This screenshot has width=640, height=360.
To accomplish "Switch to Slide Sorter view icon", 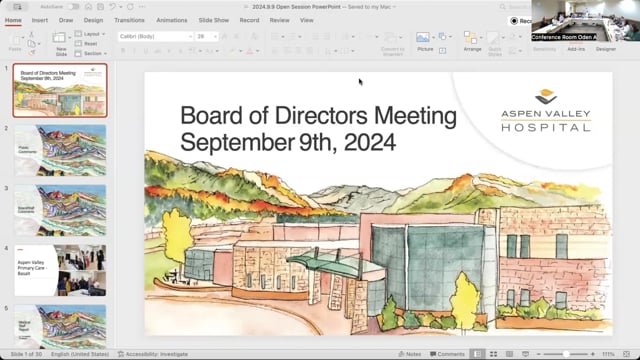I will 493,354.
